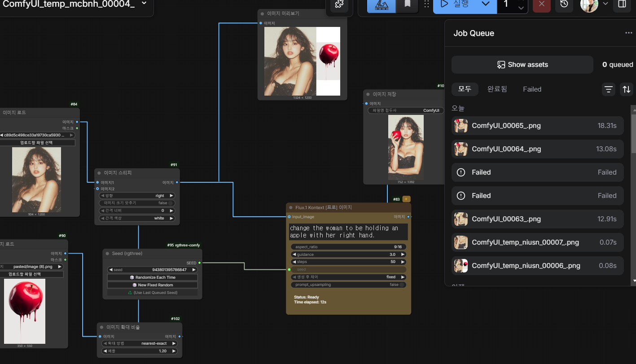Open the user profile avatar
The width and height of the screenshot is (636, 364).
tap(589, 4)
